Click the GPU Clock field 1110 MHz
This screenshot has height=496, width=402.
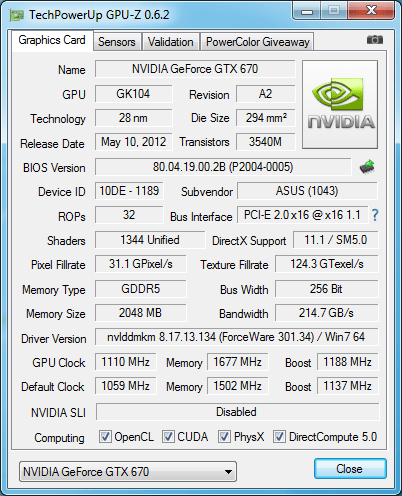(x=125, y=362)
